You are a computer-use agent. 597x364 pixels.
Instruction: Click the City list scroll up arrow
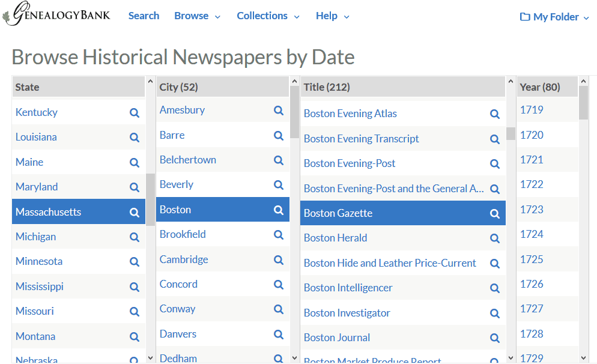294,82
